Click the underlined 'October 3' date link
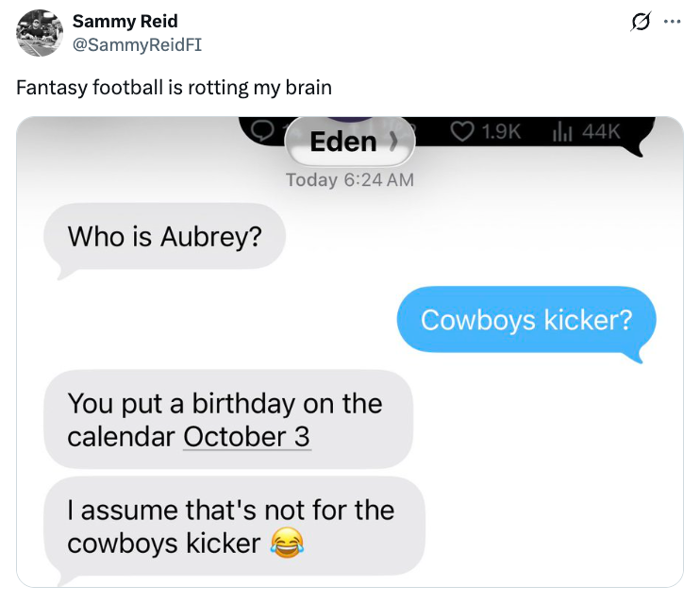 [246, 437]
